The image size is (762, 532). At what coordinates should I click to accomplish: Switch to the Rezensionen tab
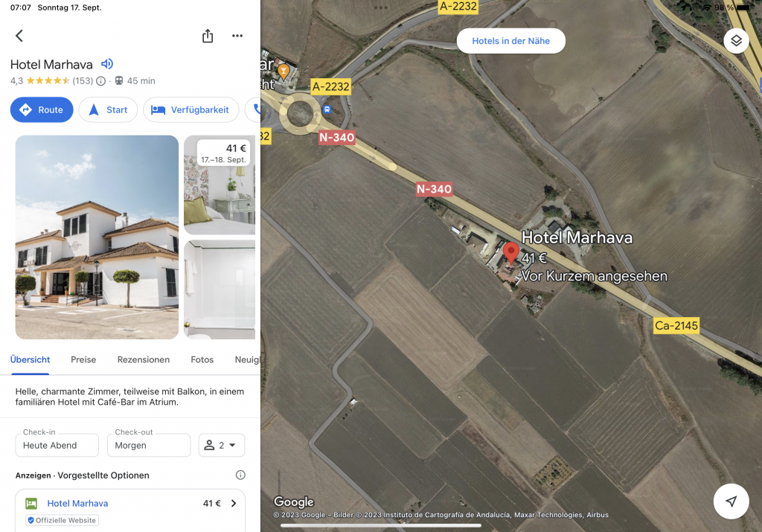(x=144, y=359)
